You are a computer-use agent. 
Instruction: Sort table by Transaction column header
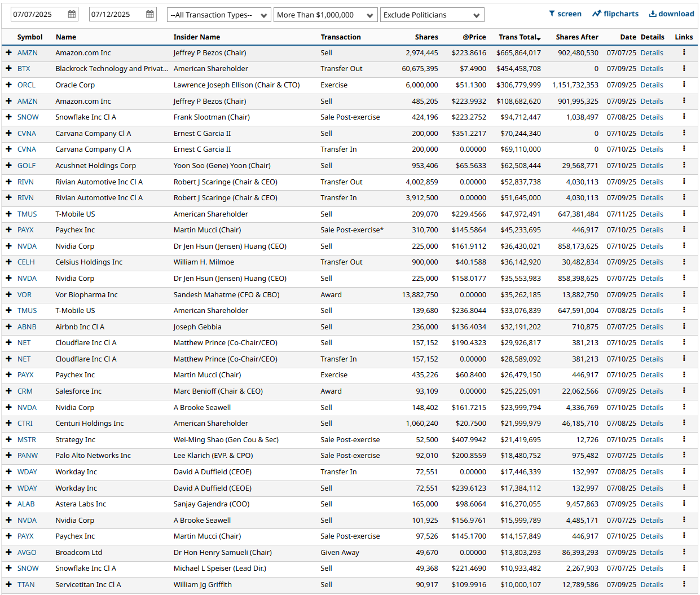click(341, 37)
